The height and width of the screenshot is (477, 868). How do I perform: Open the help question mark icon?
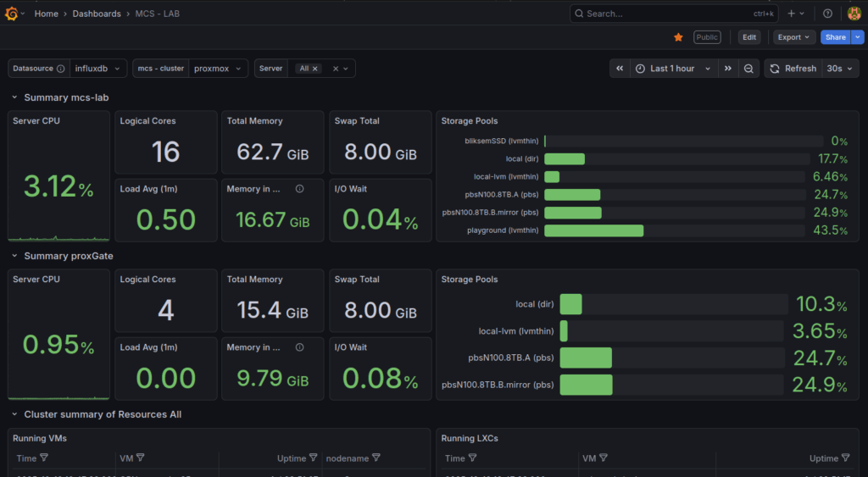pos(827,14)
